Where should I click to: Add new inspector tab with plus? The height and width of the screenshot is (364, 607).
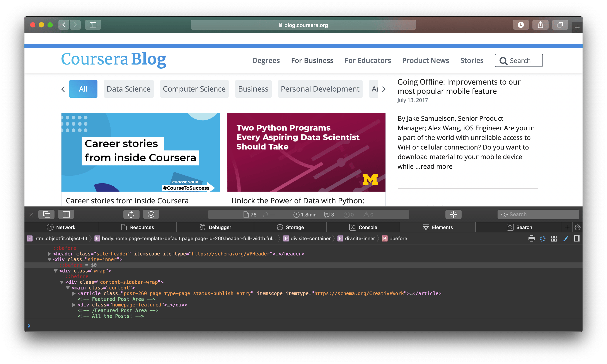(567, 227)
